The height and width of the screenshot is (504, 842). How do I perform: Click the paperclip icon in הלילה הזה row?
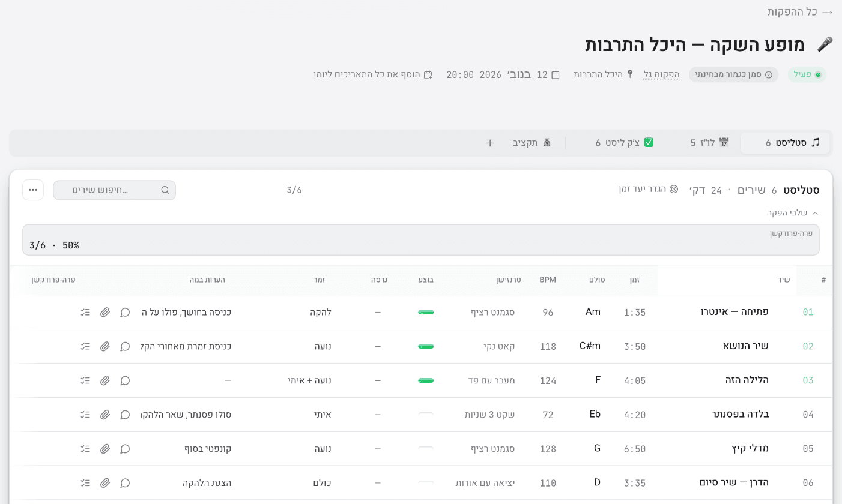105,380
